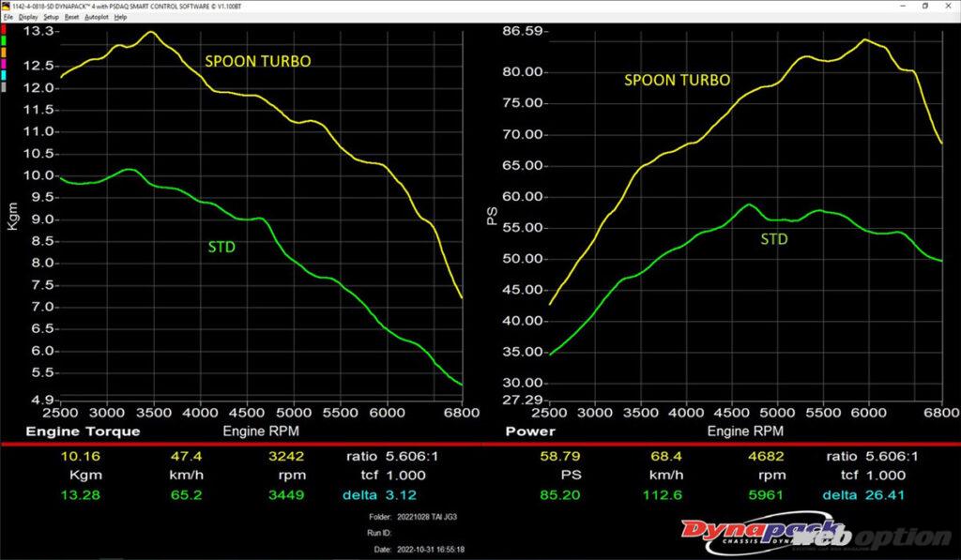Click the power delta 26.41 readout

863,495
